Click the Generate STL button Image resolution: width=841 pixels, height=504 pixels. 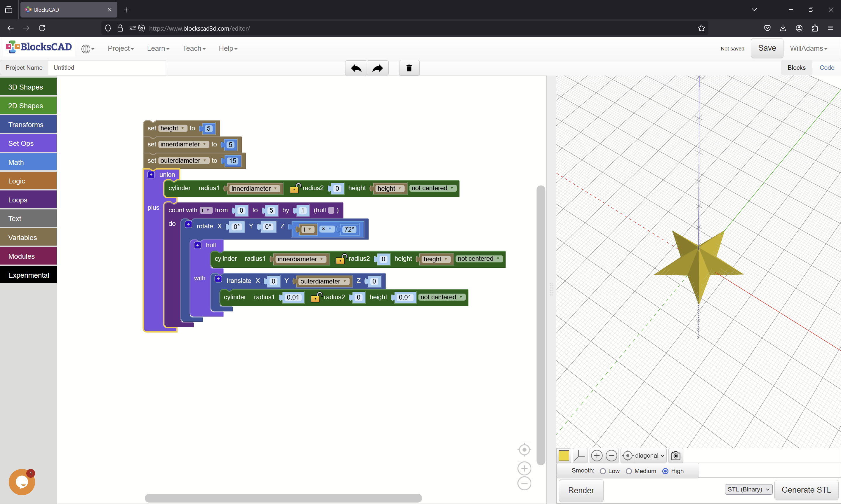[x=806, y=490]
